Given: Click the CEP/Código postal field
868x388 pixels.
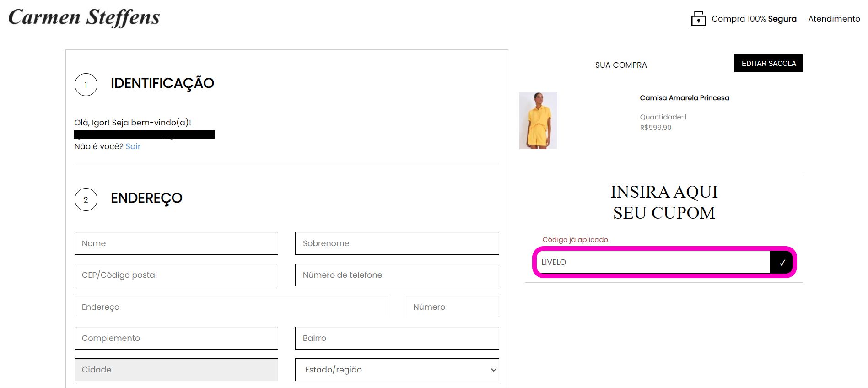Looking at the screenshot, I should [176, 275].
